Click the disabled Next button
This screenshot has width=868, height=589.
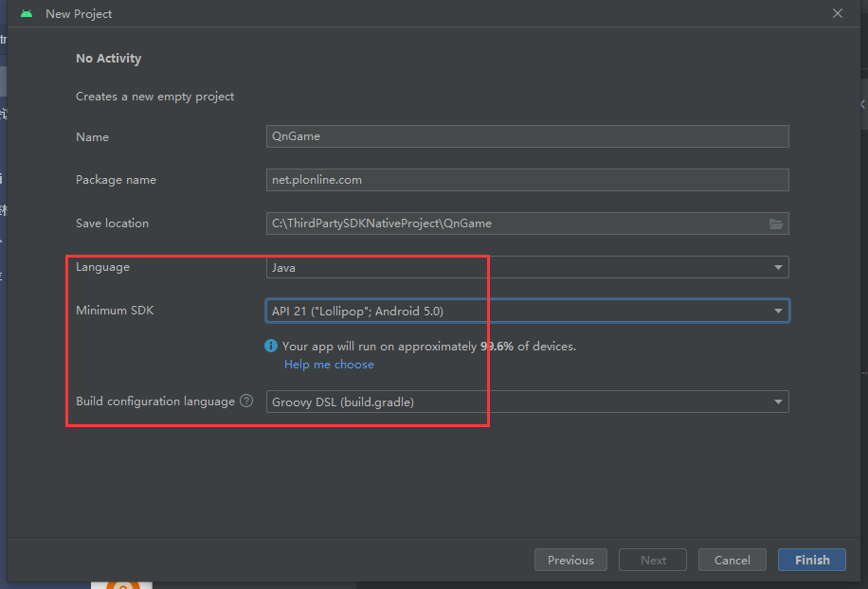pos(652,560)
